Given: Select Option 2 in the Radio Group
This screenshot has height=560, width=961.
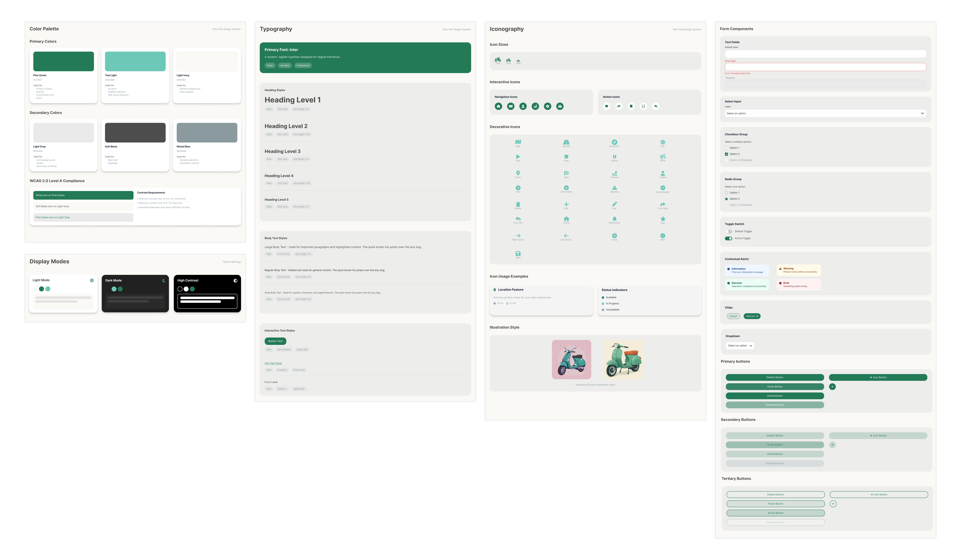Looking at the screenshot, I should point(726,199).
